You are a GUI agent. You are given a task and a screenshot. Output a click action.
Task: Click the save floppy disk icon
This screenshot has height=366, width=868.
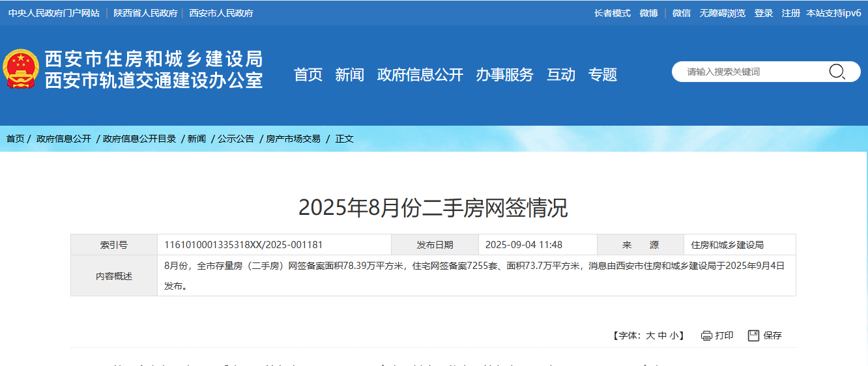(x=754, y=335)
